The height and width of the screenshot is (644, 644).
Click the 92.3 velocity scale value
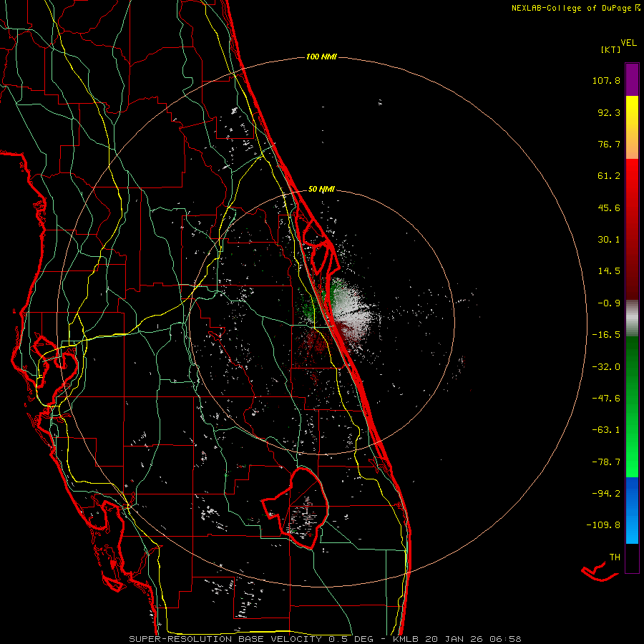click(609, 112)
